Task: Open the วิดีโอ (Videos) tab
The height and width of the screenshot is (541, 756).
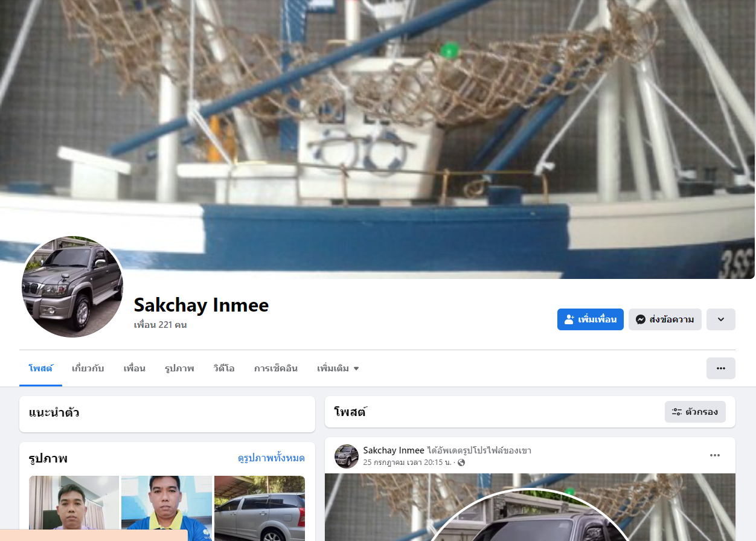Action: (x=224, y=368)
